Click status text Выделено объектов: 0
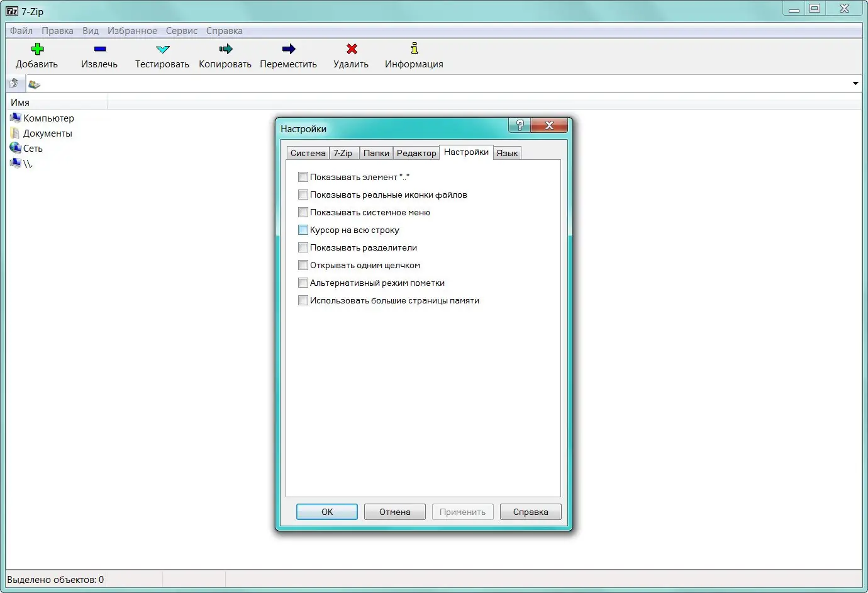 pos(55,579)
